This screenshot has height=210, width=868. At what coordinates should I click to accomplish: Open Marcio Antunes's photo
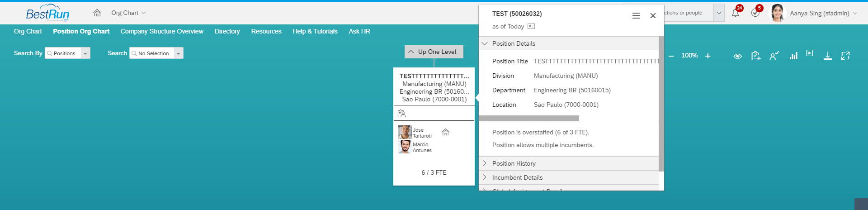pos(405,147)
